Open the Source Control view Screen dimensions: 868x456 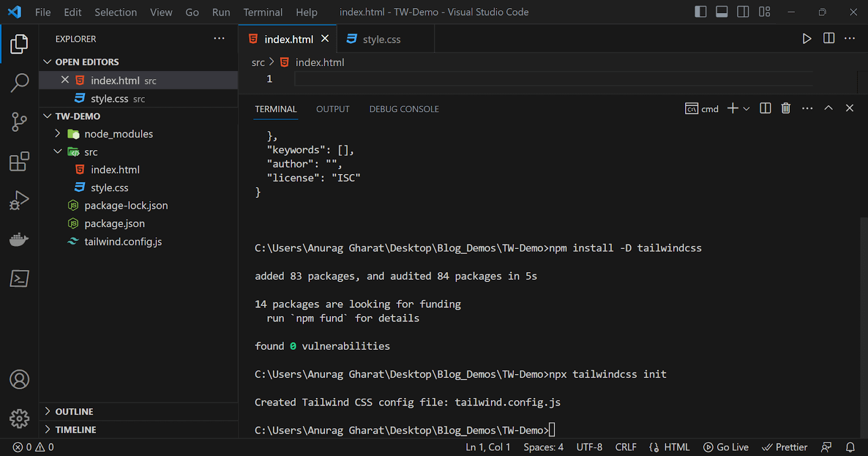[x=19, y=122]
